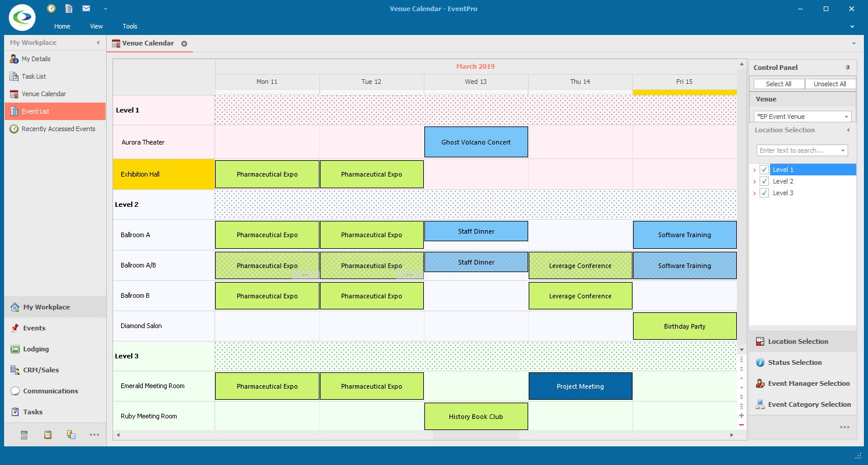Screen dimensions: 868x465
Task: Select the Birthday Party booking
Action: tap(685, 326)
